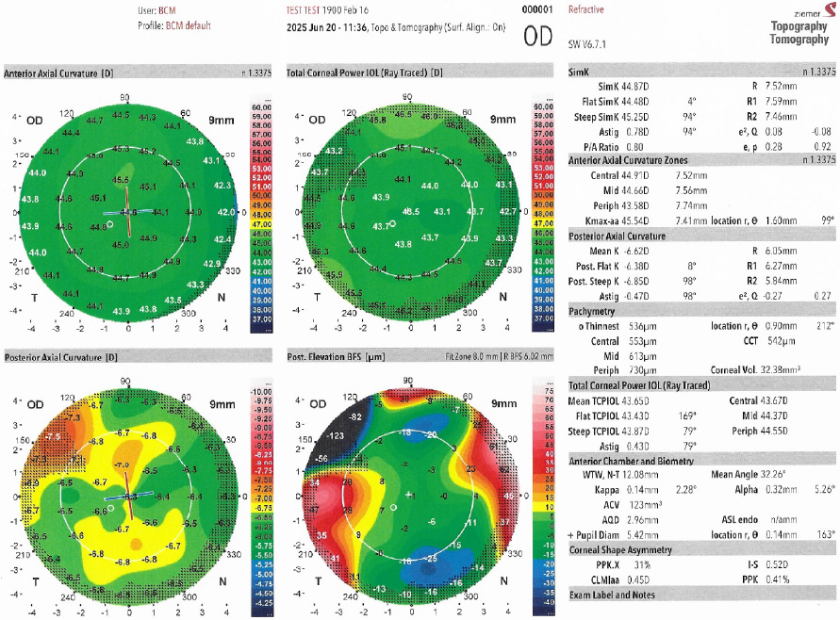
Task: Click the center cross on Post. Elevation BFS map
Action: pos(408,495)
